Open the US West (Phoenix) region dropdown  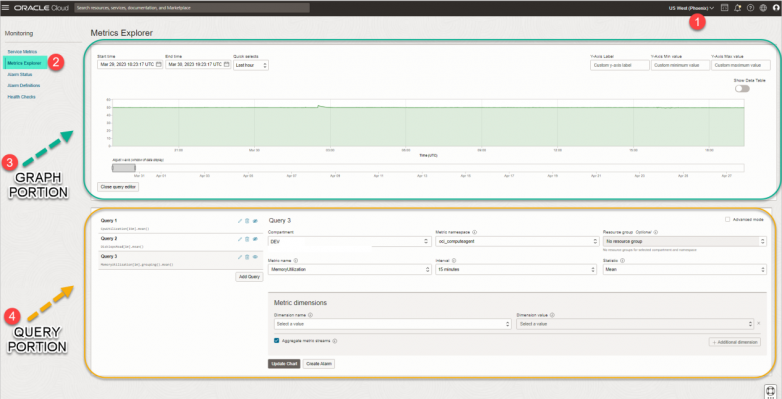691,8
